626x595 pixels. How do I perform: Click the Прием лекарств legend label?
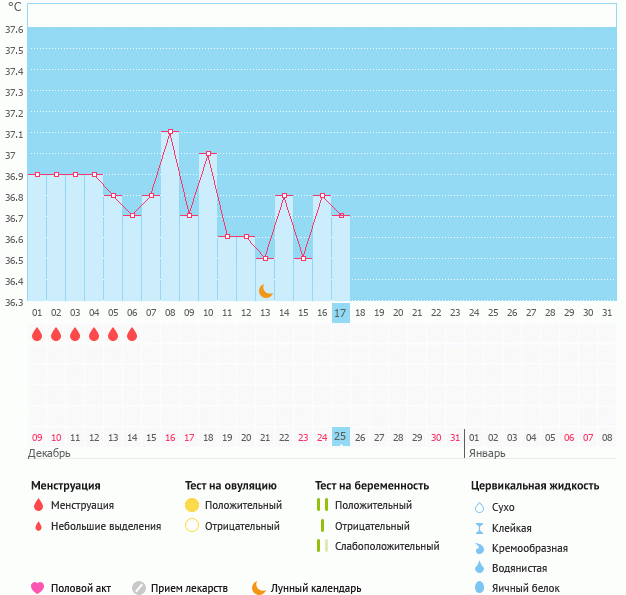click(189, 588)
